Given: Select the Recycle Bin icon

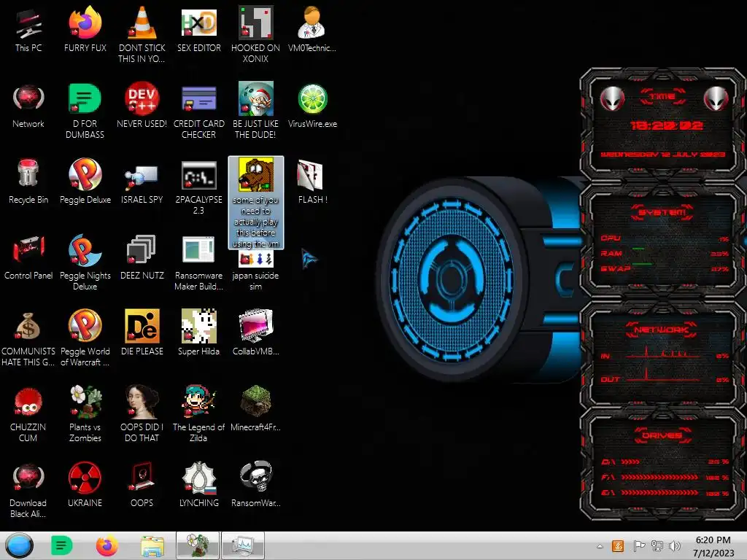Looking at the screenshot, I should coord(28,174).
